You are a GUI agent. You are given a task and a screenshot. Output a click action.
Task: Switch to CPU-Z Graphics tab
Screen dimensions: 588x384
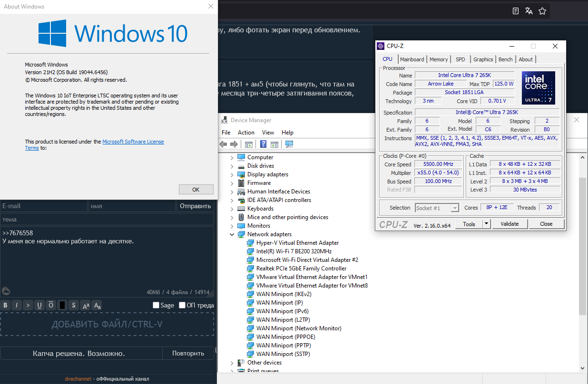pyautogui.click(x=483, y=59)
